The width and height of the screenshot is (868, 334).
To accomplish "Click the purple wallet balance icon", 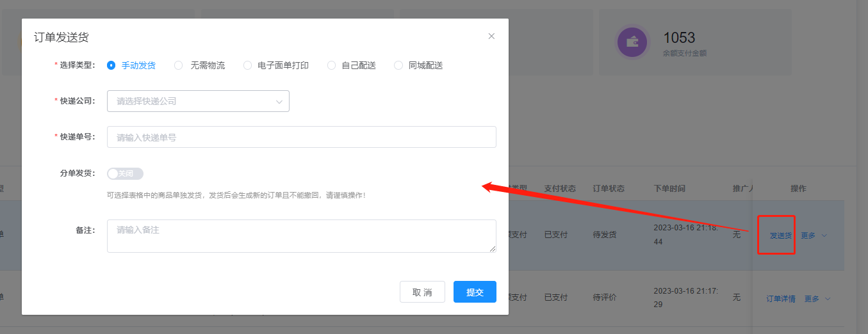I will click(633, 42).
